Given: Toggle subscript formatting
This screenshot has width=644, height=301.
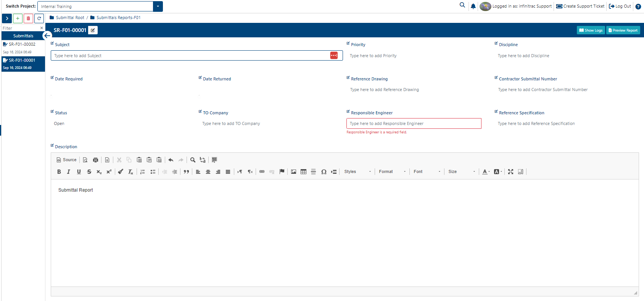Looking at the screenshot, I should [x=99, y=172].
